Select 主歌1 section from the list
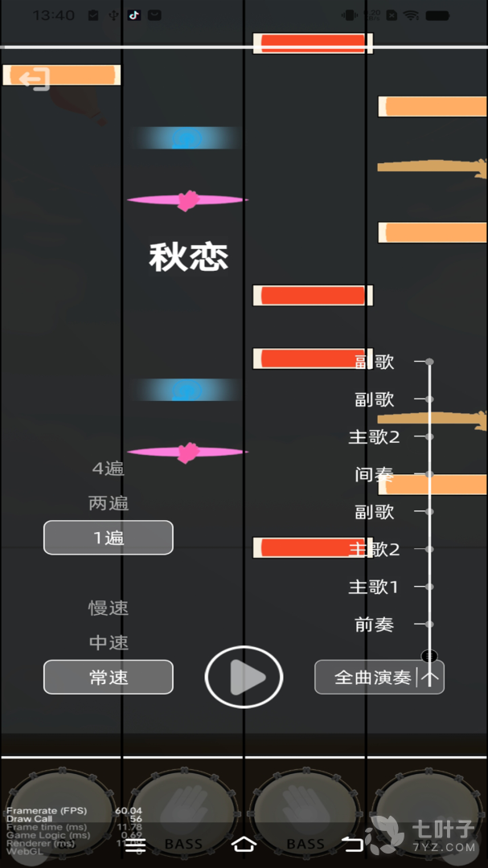Screen dimensions: 488x868 (x=373, y=587)
